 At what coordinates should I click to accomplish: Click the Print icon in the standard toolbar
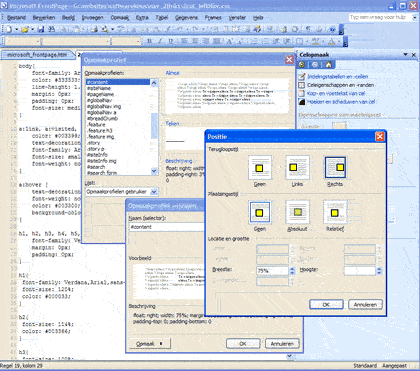tap(94, 30)
